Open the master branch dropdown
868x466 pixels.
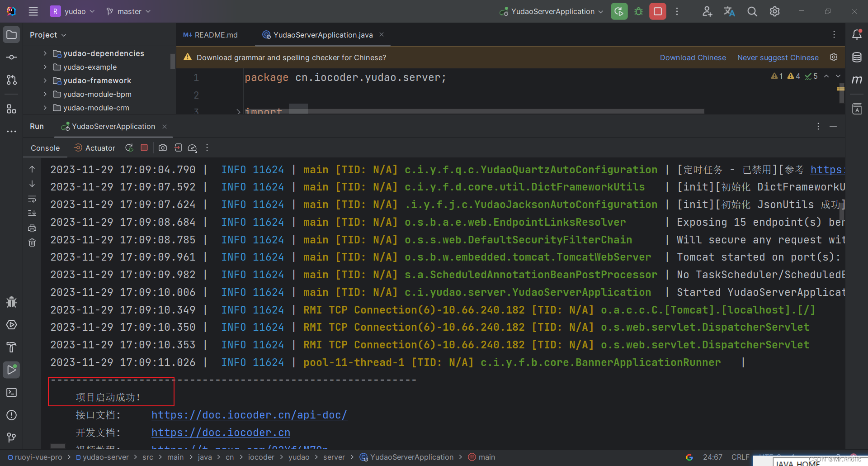point(128,11)
